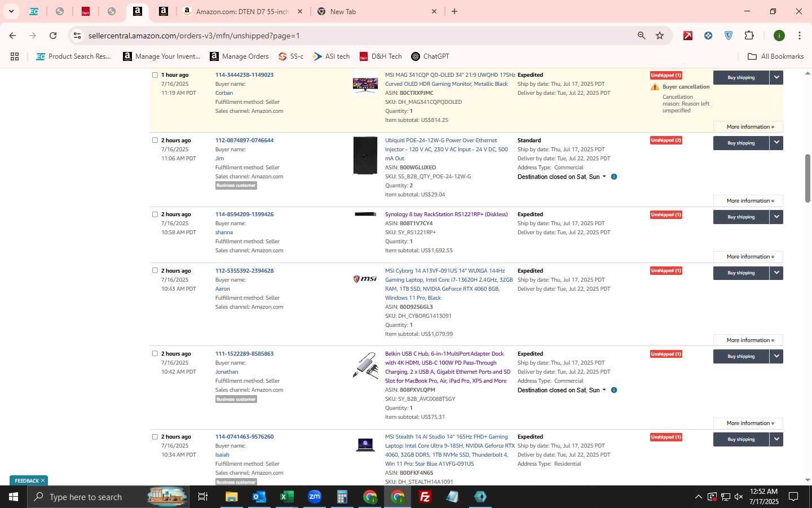
Task: Click the blue shield extension icon
Action: [x=729, y=36]
